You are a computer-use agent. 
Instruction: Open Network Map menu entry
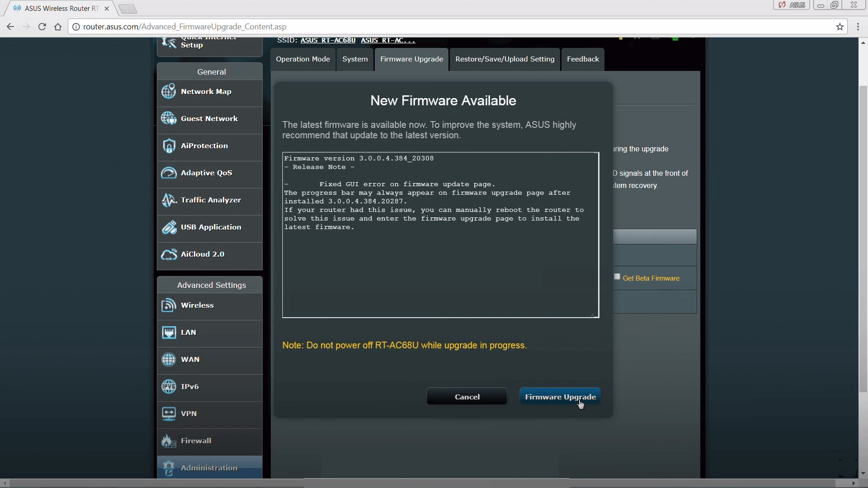click(210, 92)
